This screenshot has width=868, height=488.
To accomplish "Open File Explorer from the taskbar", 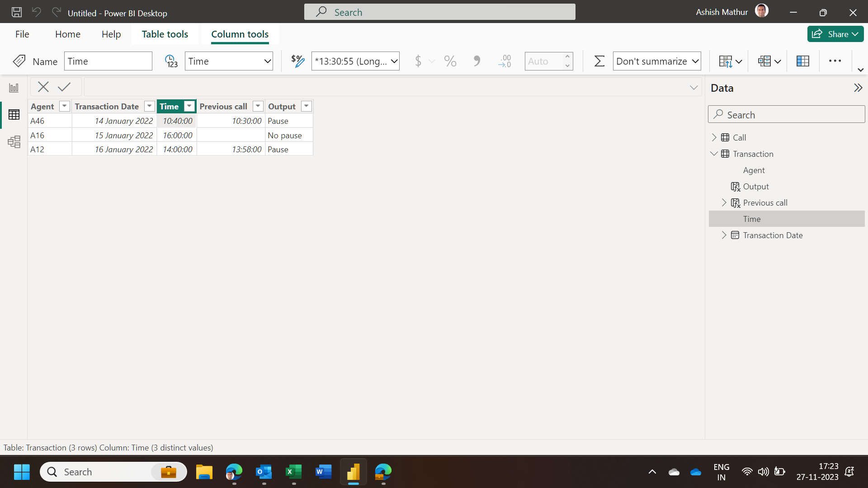I will (204, 472).
